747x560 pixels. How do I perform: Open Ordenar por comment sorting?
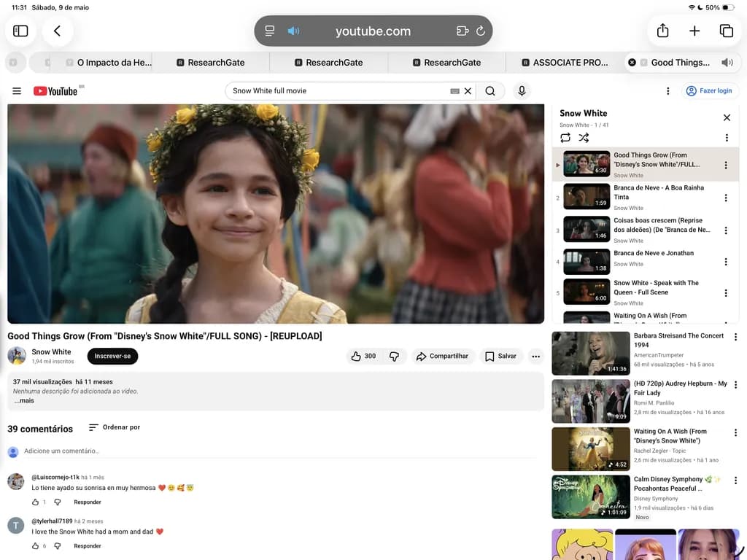point(115,427)
